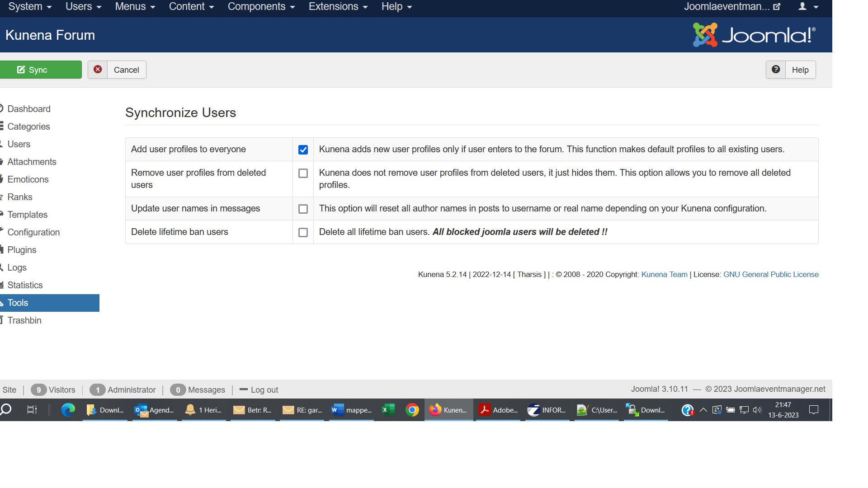This screenshot has width=868, height=488.
Task: Select Statistics in the sidebar
Action: tap(25, 285)
